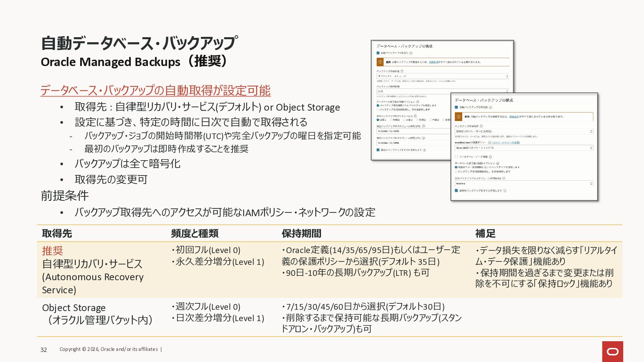The height and width of the screenshot is (362, 644).
Task: Enable the リアルタイム・データ保護 checkbox
Action: coord(456,157)
